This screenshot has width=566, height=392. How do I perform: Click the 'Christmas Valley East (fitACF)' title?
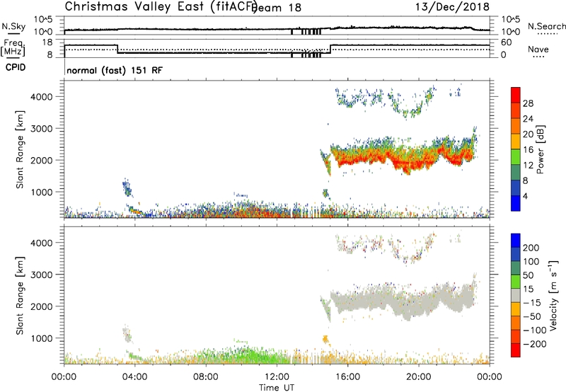(161, 6)
